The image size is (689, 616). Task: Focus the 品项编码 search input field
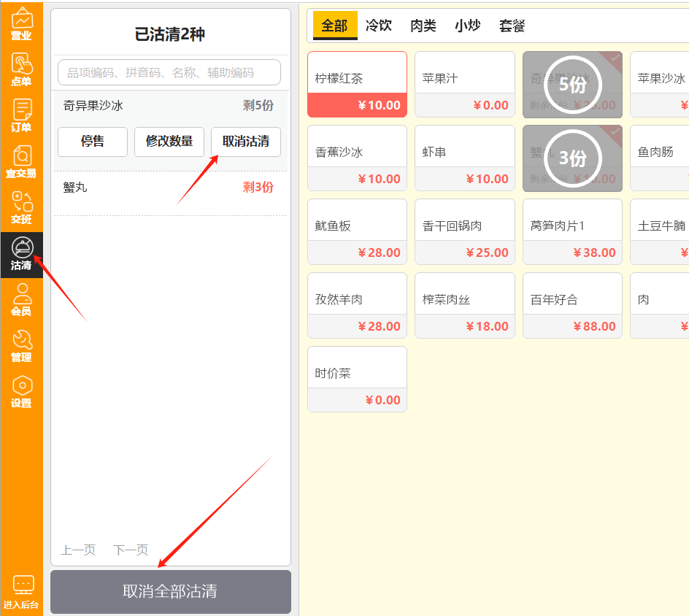pyautogui.click(x=169, y=72)
